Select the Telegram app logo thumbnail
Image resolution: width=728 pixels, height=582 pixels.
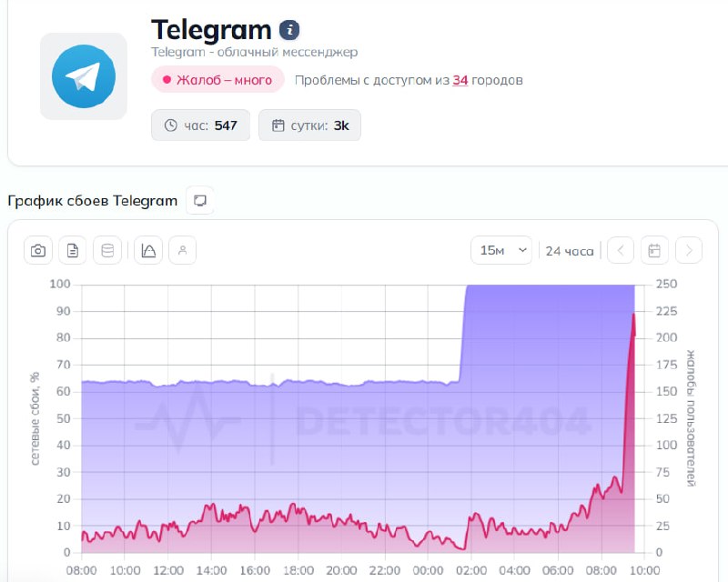point(83,76)
